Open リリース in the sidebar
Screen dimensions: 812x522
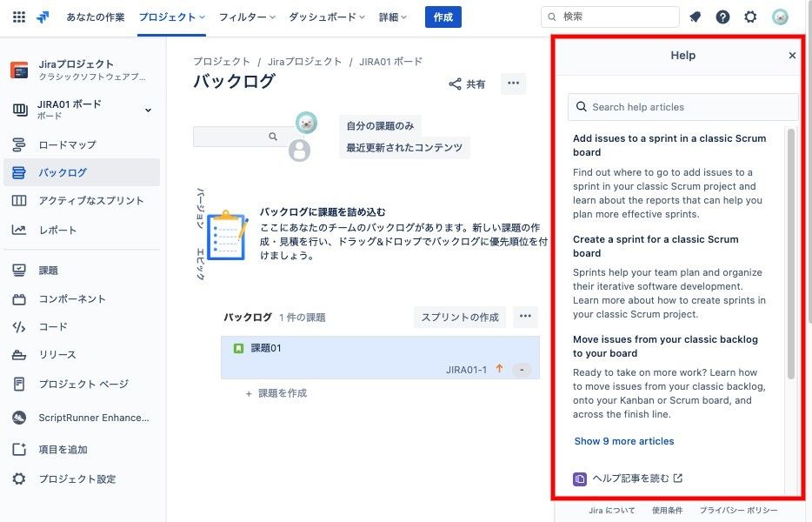82,355
